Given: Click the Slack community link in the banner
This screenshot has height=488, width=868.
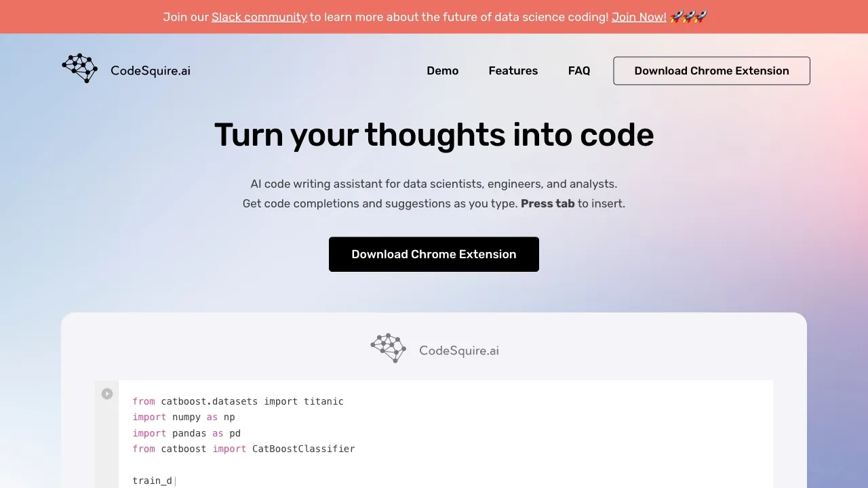Looking at the screenshot, I should 259,17.
